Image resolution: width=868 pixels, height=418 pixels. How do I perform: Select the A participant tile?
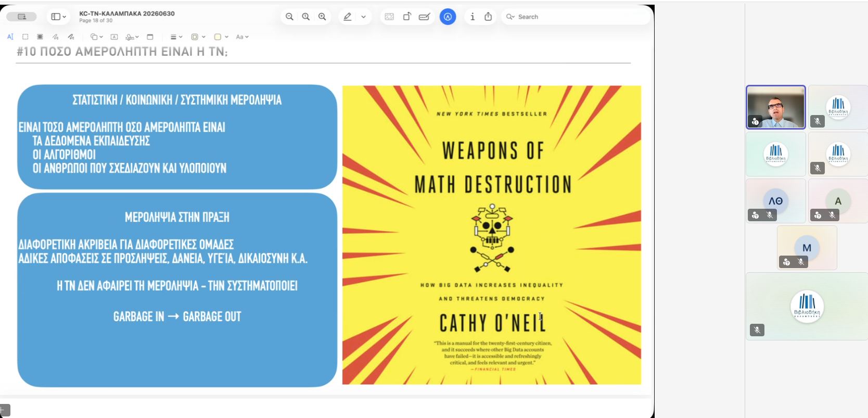pyautogui.click(x=838, y=201)
